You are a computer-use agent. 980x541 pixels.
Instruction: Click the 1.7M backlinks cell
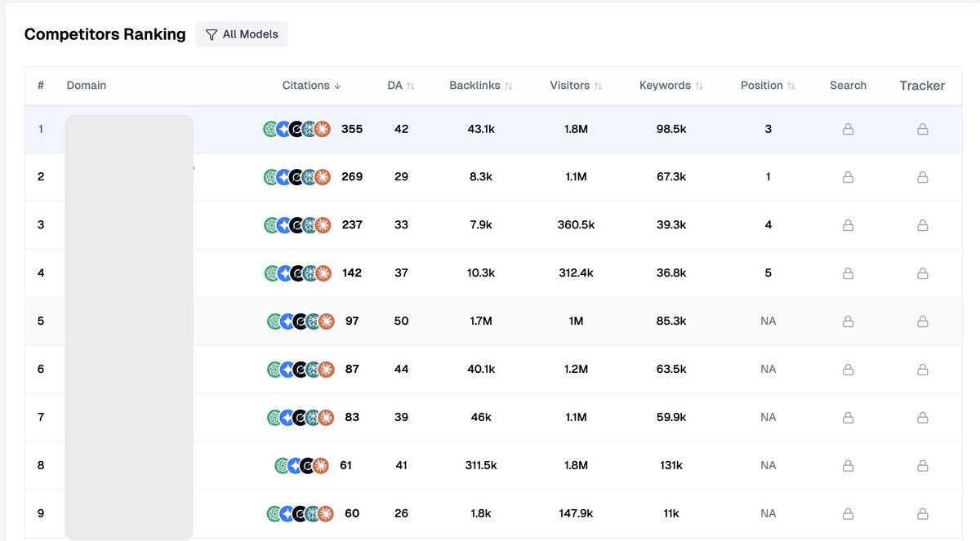[x=481, y=321]
